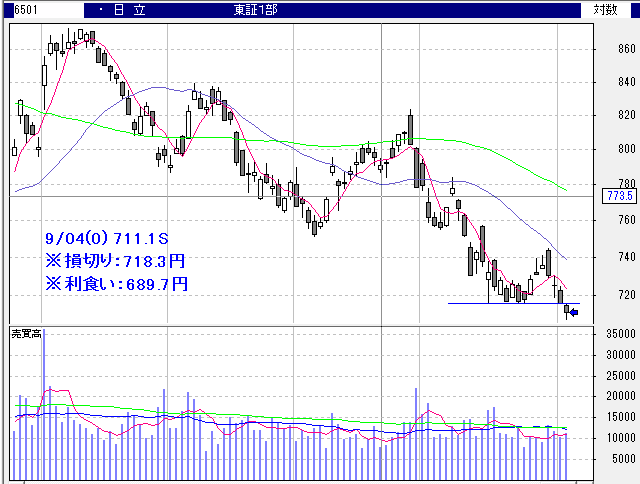Click the 利食い:689.7円 take-profit annotation
Screen dimensions: 640x484
click(116, 283)
